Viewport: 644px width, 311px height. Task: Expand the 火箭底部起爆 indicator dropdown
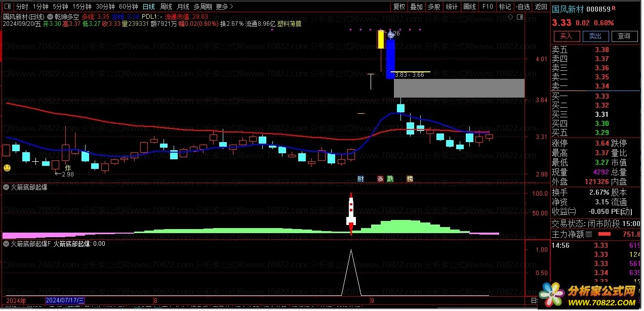(x=6, y=187)
